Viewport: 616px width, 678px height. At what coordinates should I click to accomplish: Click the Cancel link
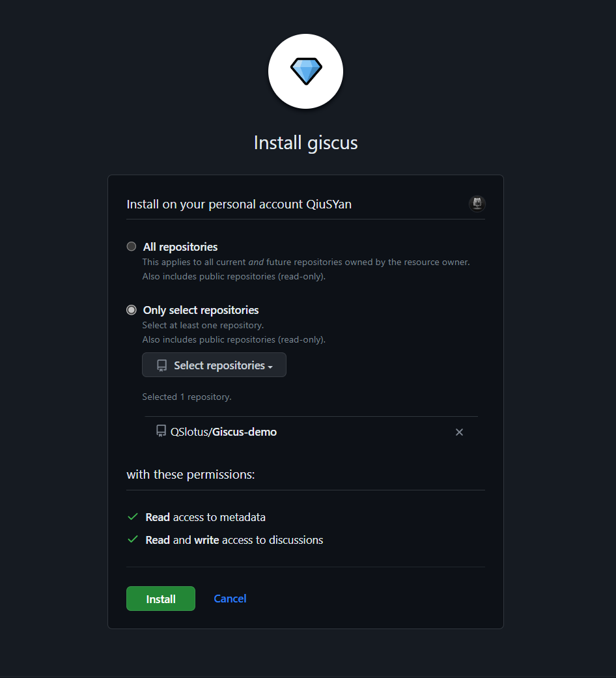tap(230, 599)
